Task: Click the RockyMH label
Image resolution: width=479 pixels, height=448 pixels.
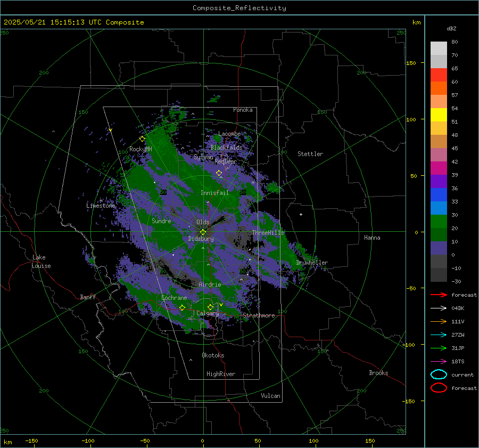Action: [141, 149]
